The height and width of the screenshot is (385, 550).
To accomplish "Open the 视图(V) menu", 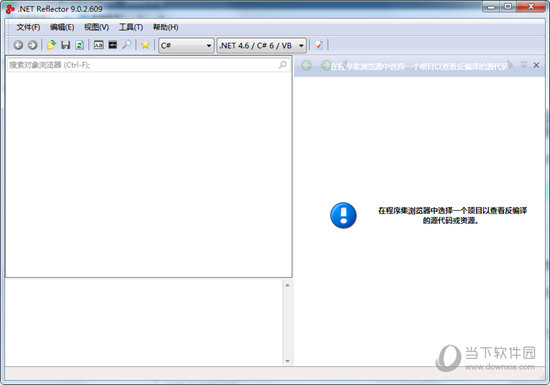I will (96, 27).
